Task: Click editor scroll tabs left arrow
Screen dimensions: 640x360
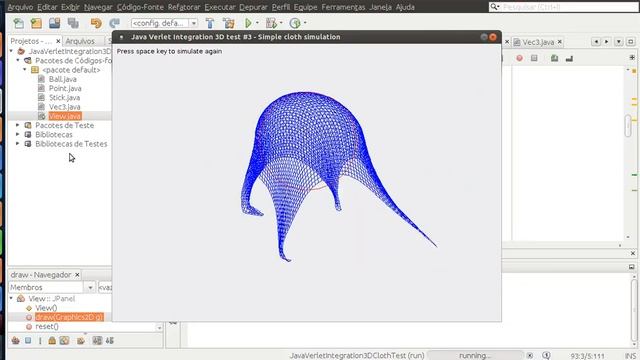Action: [x=596, y=42]
